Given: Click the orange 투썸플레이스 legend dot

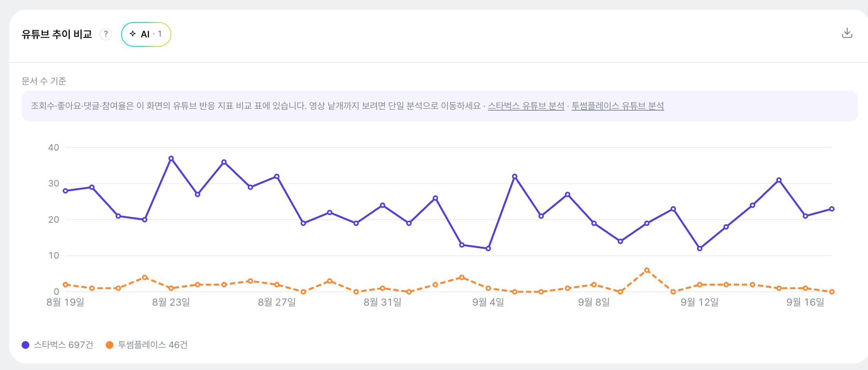Looking at the screenshot, I should (110, 345).
